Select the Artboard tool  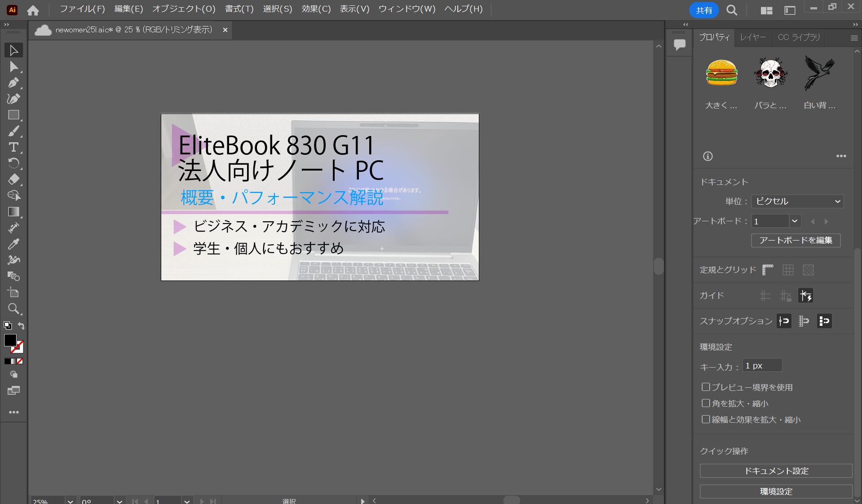pyautogui.click(x=13, y=293)
